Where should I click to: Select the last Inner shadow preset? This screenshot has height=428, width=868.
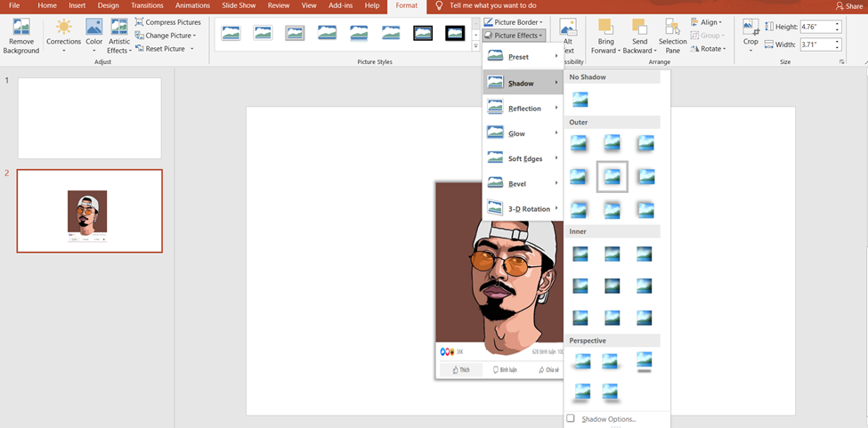645,318
